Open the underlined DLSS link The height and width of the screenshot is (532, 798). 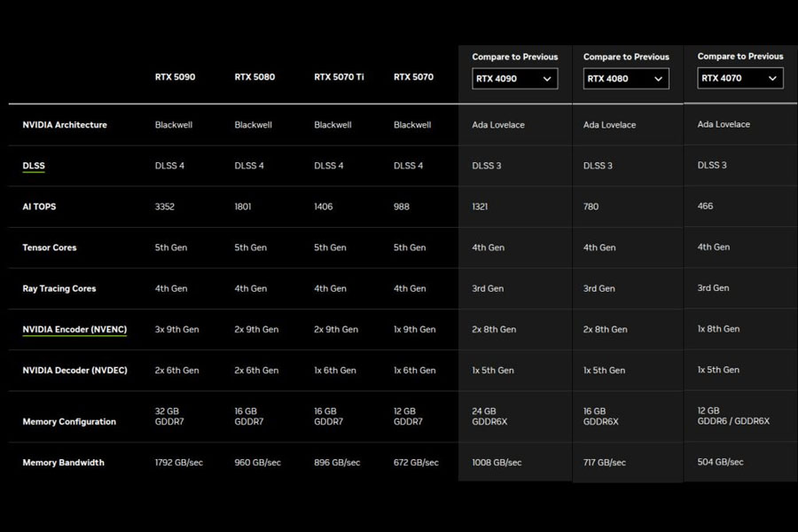tap(34, 166)
